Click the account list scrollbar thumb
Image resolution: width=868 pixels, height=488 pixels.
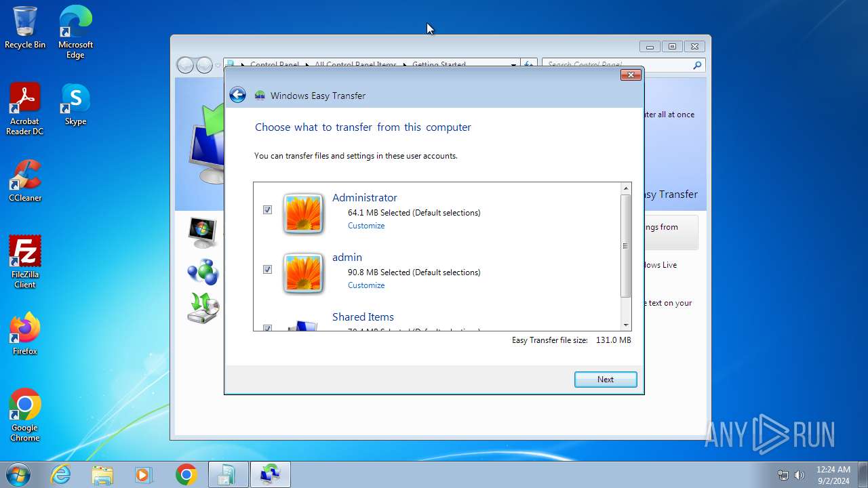(626, 246)
